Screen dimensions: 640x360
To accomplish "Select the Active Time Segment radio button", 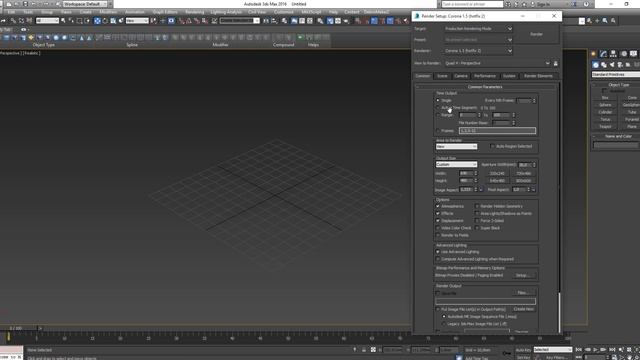I will coord(438,108).
